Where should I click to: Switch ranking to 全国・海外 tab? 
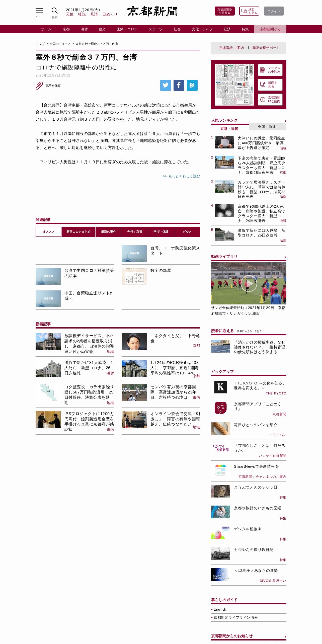point(268,127)
